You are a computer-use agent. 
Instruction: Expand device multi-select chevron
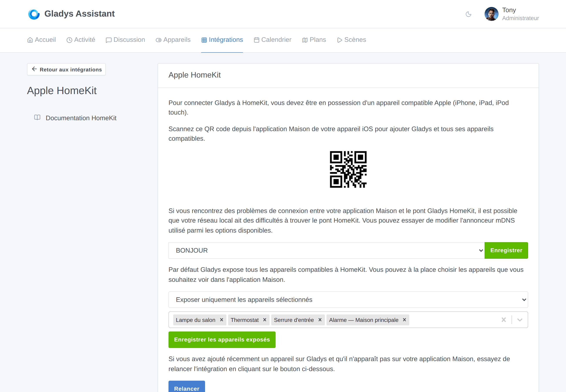pos(520,320)
